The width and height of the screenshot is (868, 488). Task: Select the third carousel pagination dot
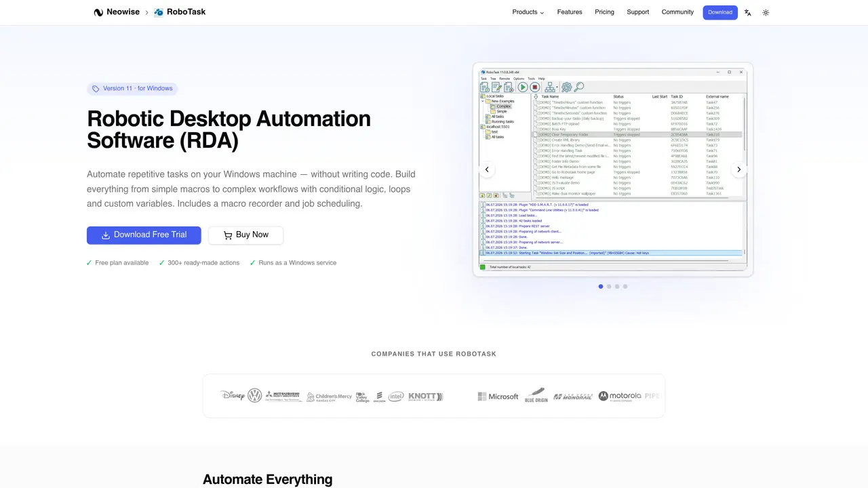click(x=617, y=286)
